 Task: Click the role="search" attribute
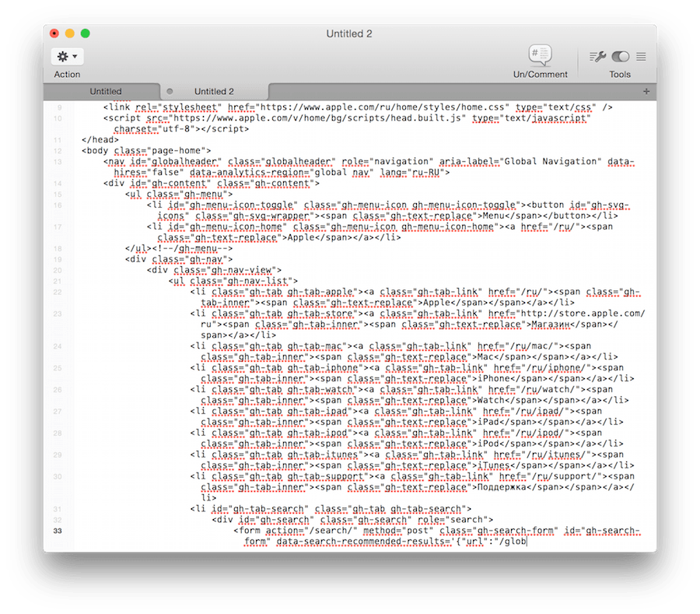point(453,520)
